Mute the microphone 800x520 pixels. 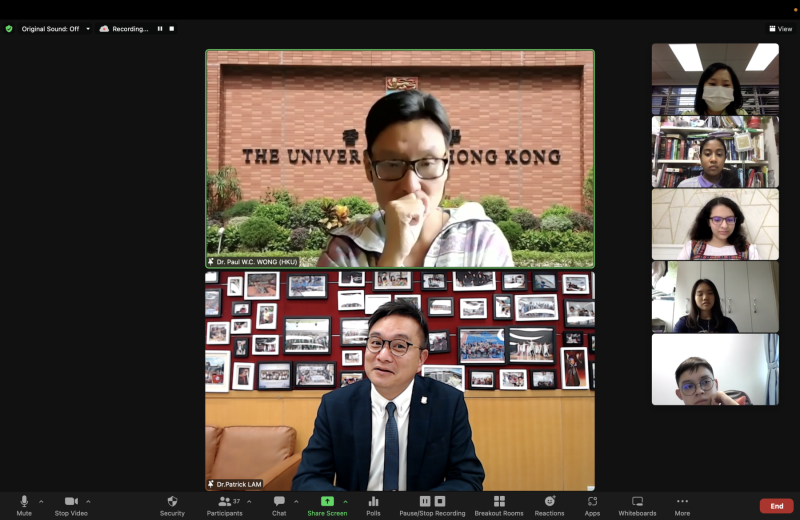[24, 505]
